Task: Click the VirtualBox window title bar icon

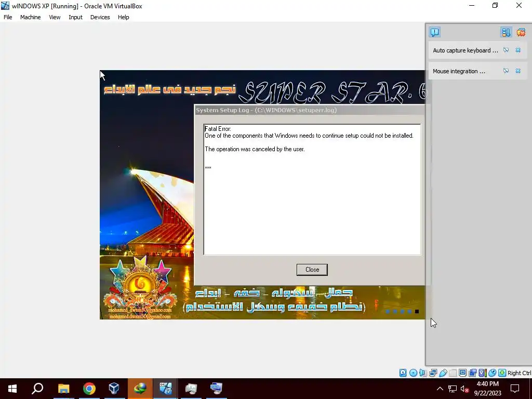Action: pos(5,6)
